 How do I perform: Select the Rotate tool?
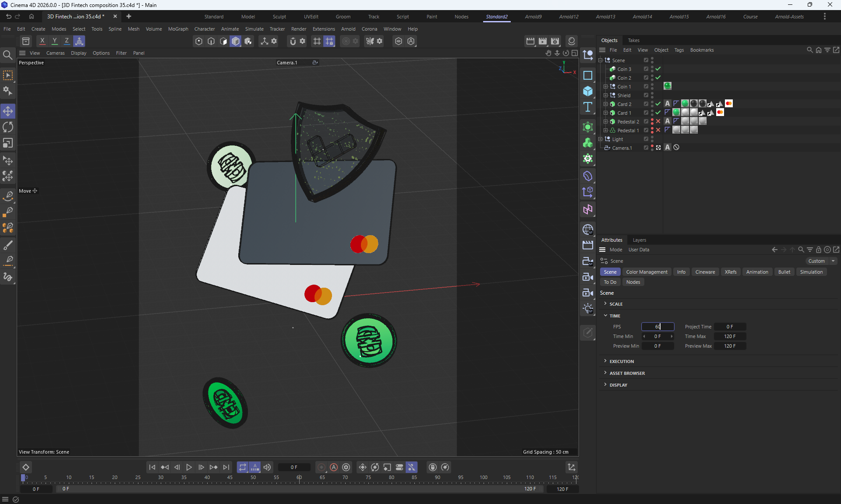coord(8,127)
